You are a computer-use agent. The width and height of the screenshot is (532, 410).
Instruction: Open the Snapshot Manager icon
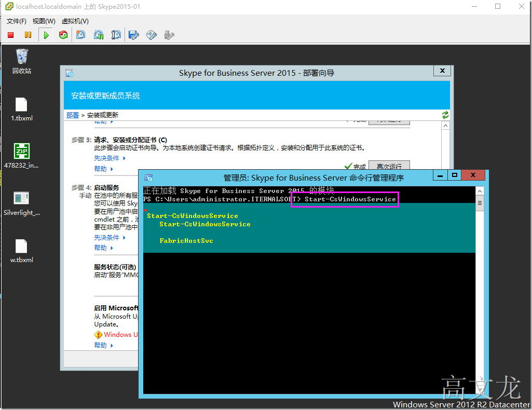tap(116, 35)
